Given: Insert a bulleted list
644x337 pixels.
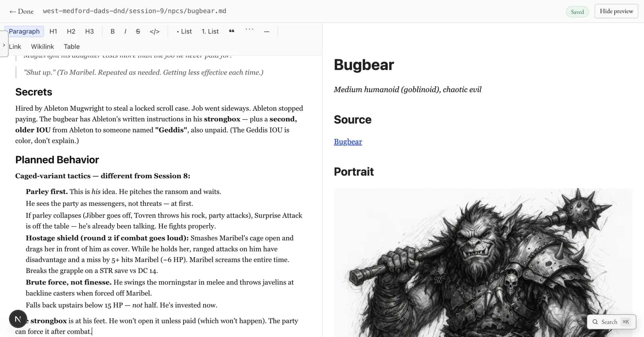Looking at the screenshot, I should tap(184, 31).
